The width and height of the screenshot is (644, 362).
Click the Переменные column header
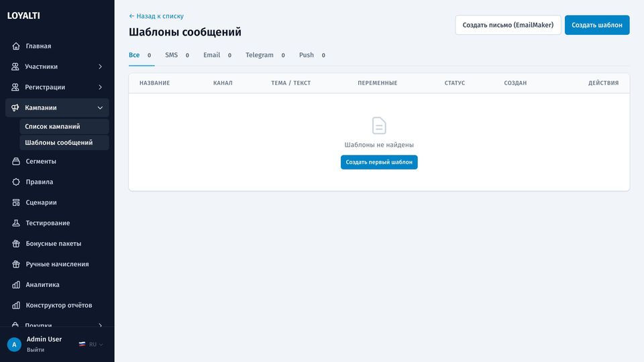[x=378, y=83]
